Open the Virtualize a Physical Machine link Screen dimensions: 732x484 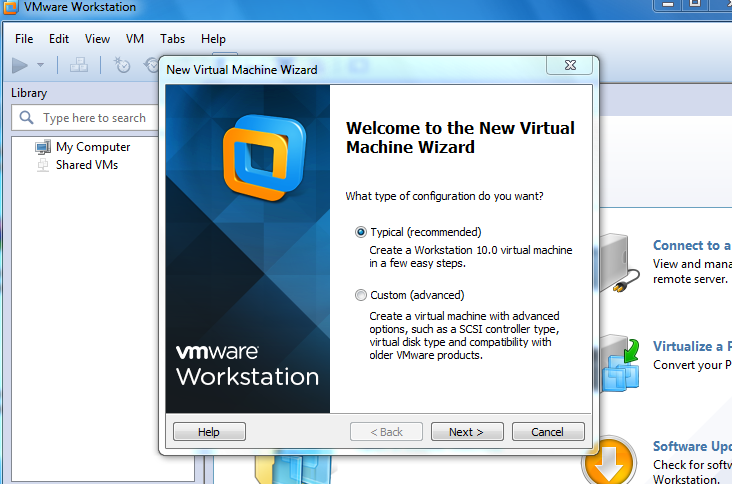coord(692,346)
